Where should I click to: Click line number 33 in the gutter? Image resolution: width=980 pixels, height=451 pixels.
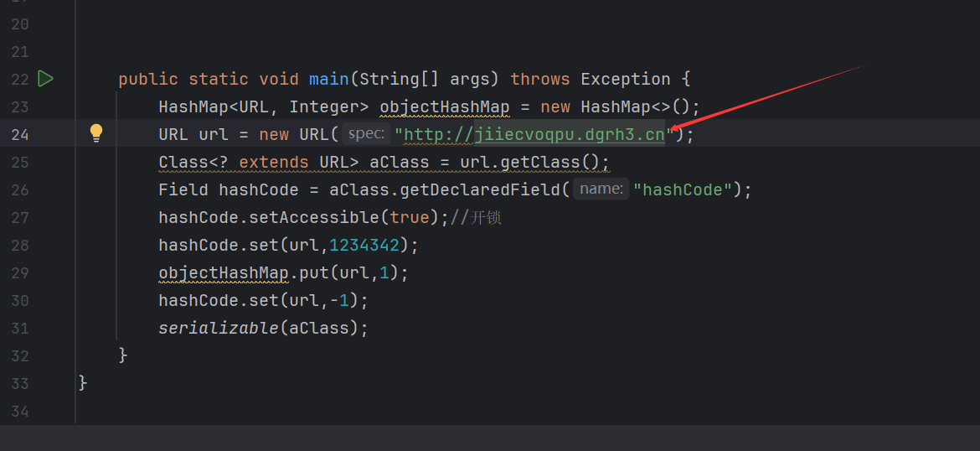[x=20, y=383]
